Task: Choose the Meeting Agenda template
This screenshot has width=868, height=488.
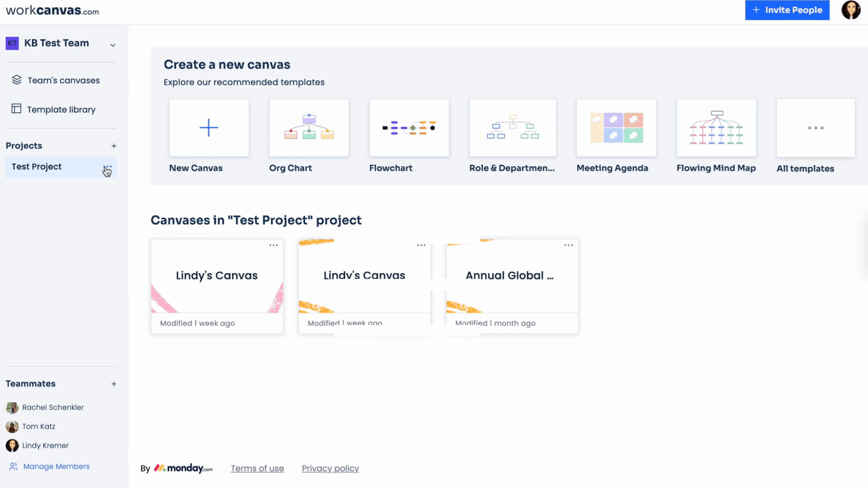Action: pyautogui.click(x=616, y=128)
